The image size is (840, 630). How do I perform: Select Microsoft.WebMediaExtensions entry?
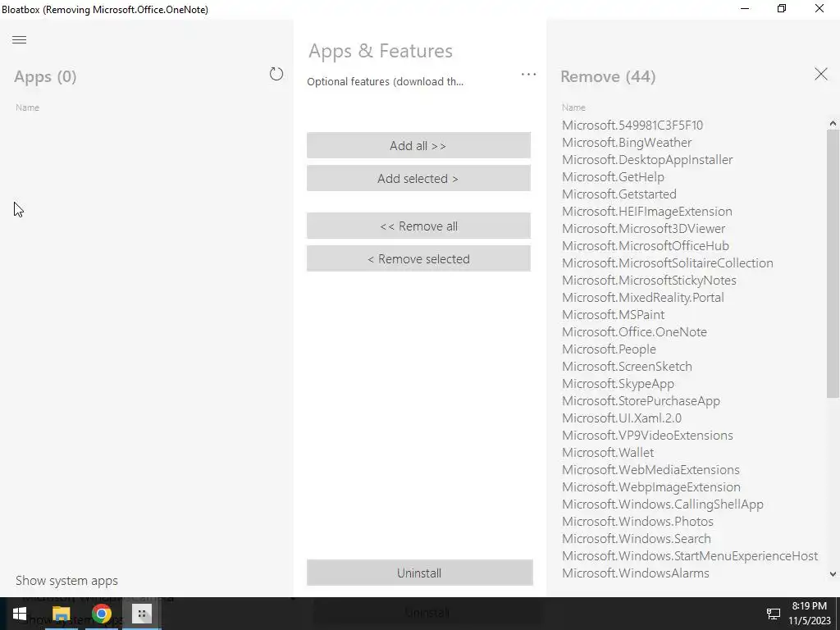click(x=651, y=470)
